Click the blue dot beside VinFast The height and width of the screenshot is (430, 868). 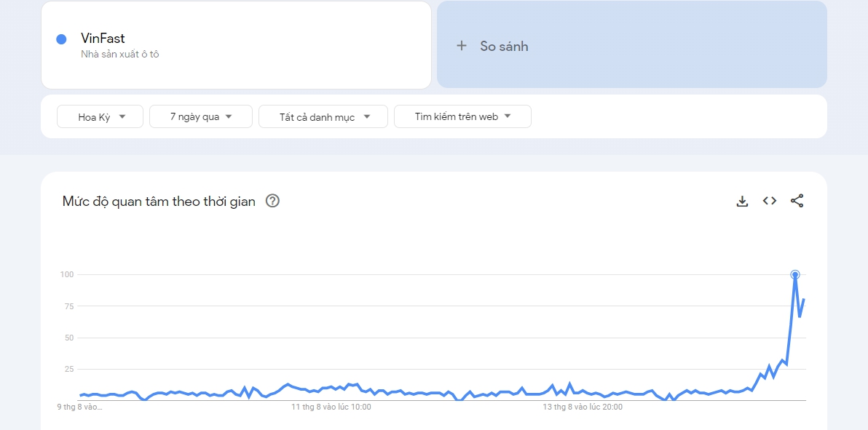coord(62,39)
